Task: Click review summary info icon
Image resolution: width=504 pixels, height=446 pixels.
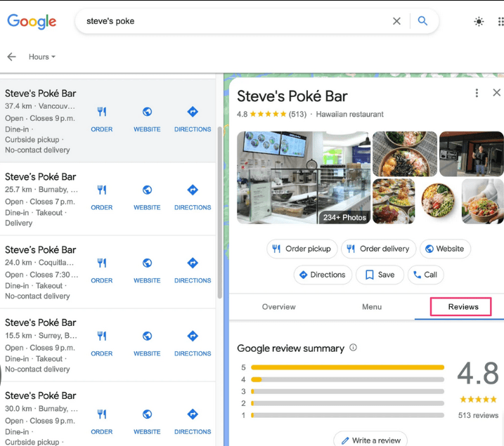Action: tap(353, 348)
